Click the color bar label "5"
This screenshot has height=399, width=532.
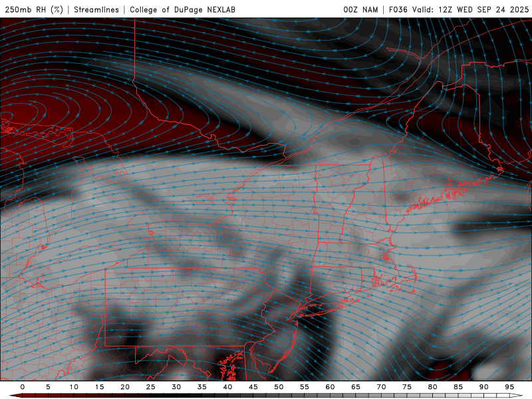pos(48,387)
